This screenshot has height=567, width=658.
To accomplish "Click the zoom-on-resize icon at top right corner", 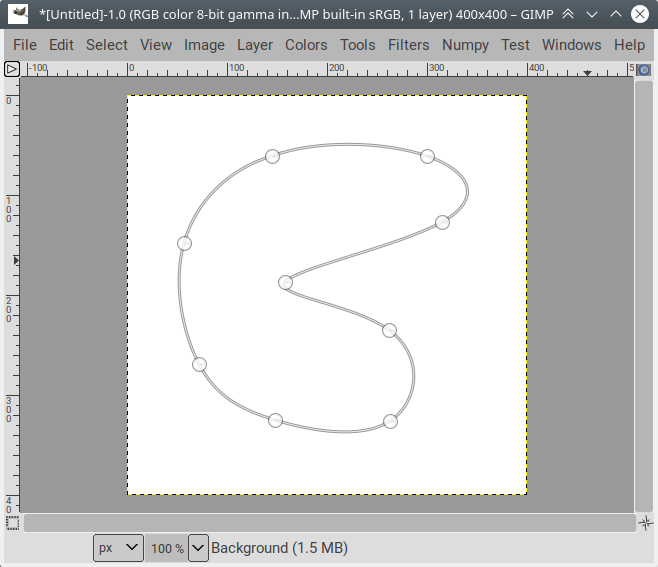I will (x=644, y=70).
